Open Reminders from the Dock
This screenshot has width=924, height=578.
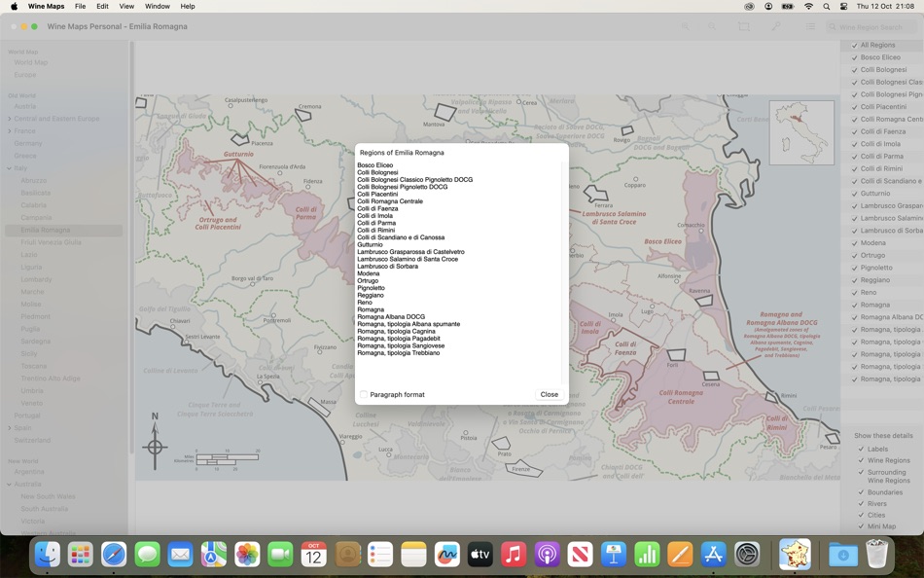(380, 555)
